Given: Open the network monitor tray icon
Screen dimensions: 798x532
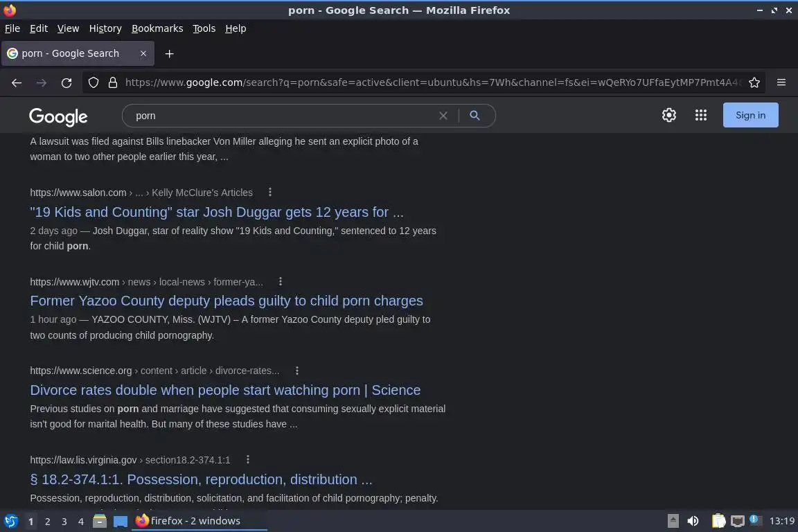Looking at the screenshot, I should [738, 521].
